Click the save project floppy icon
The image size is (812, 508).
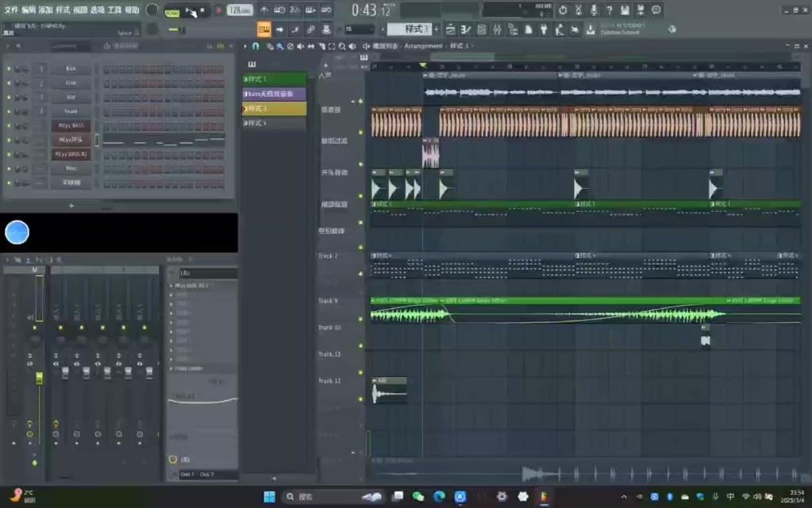625,10
